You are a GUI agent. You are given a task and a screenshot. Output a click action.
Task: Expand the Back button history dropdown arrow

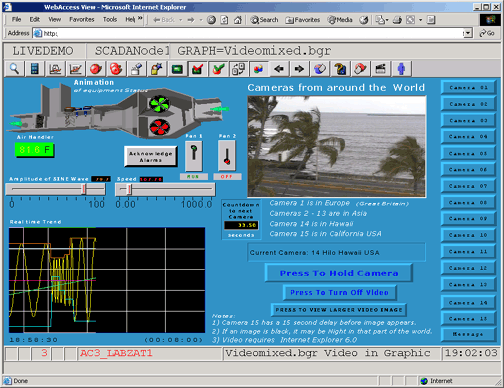(x=181, y=20)
